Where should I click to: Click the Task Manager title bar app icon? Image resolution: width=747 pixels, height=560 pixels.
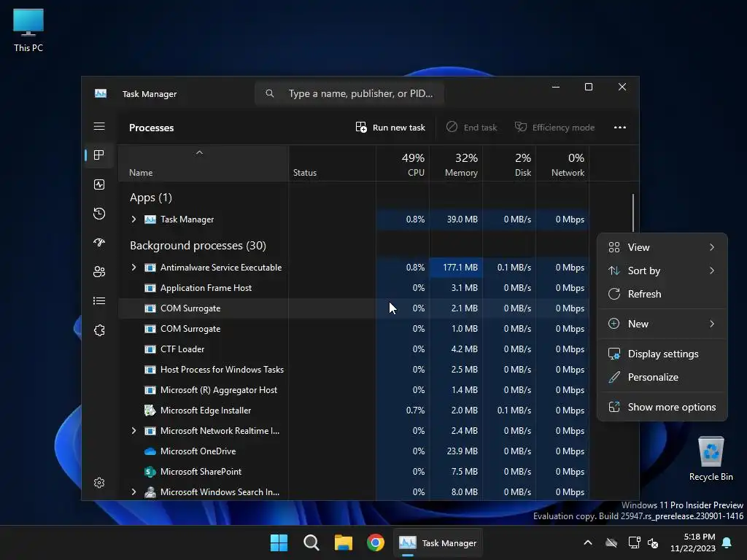(x=101, y=93)
